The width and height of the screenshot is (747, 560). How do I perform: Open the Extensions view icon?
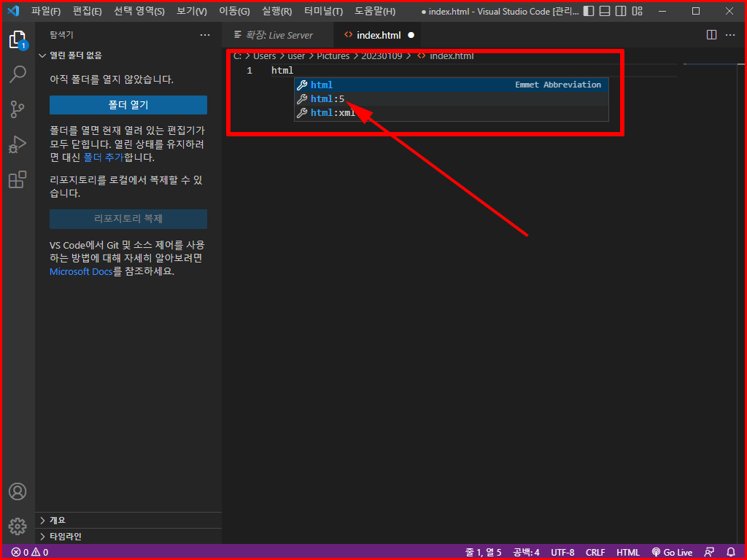click(18, 179)
